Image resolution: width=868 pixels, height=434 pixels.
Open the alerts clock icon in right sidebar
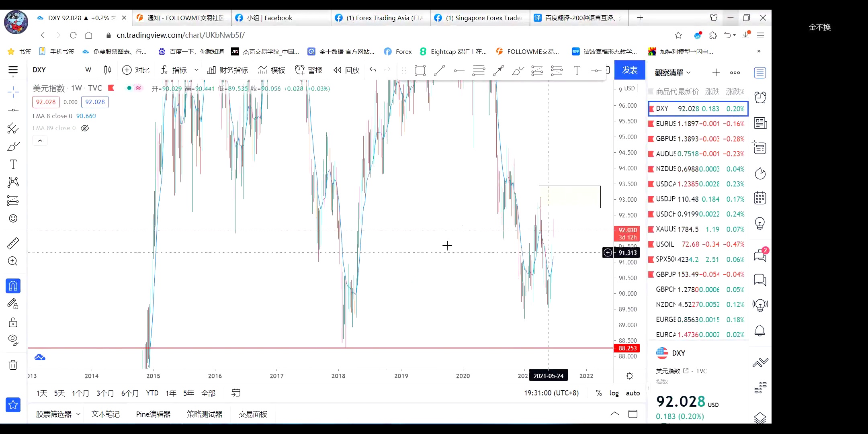tap(760, 98)
